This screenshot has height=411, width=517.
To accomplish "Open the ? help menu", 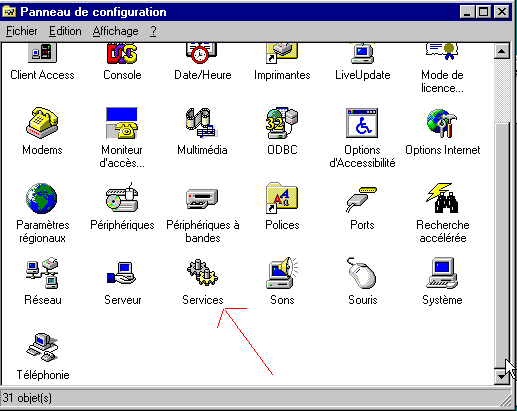I will click(x=153, y=31).
